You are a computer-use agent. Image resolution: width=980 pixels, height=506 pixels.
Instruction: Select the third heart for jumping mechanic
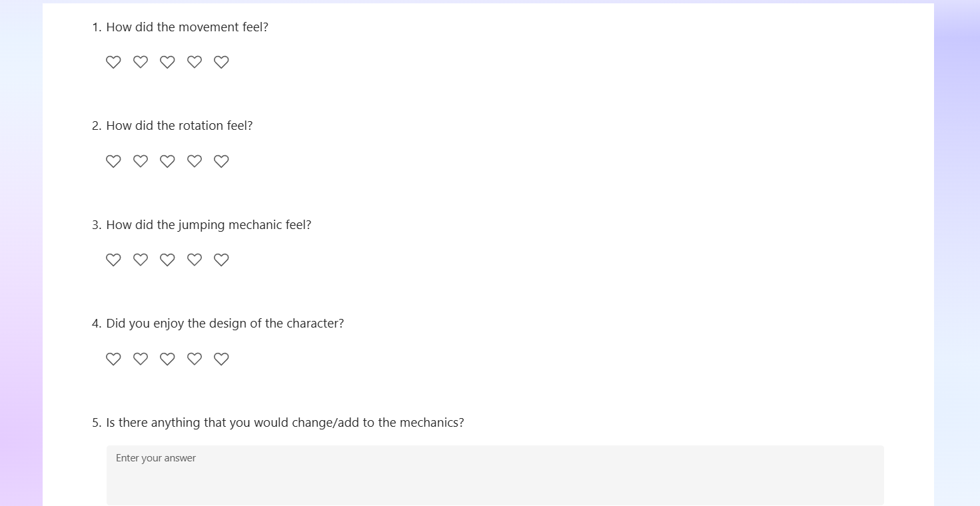(x=167, y=260)
